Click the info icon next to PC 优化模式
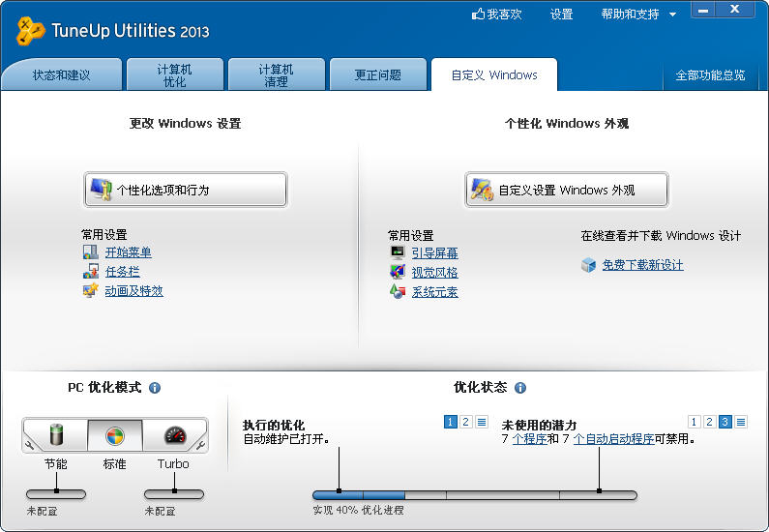The width and height of the screenshot is (769, 532). [x=155, y=388]
